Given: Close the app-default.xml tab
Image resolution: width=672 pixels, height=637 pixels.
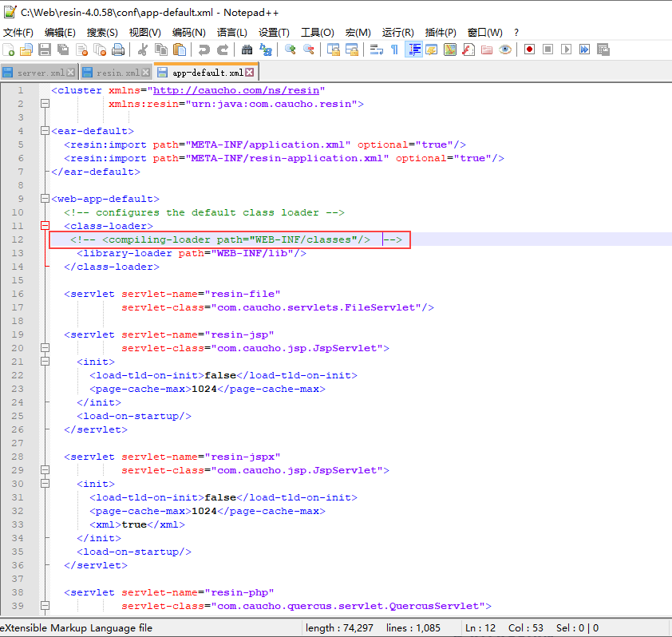Looking at the screenshot, I should (250, 73).
